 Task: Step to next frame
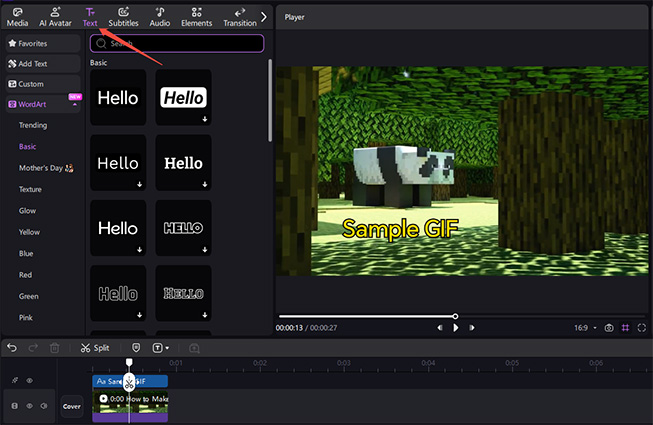[x=471, y=328]
